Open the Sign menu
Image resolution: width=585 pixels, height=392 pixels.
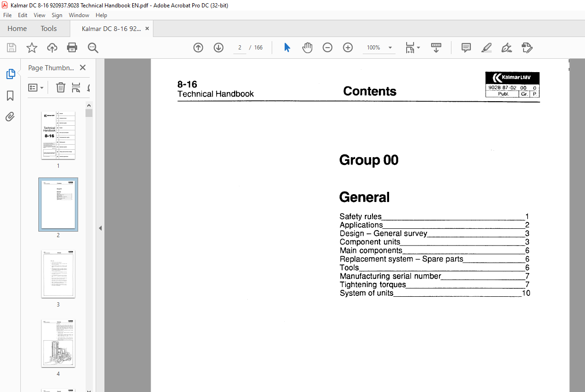tap(57, 15)
